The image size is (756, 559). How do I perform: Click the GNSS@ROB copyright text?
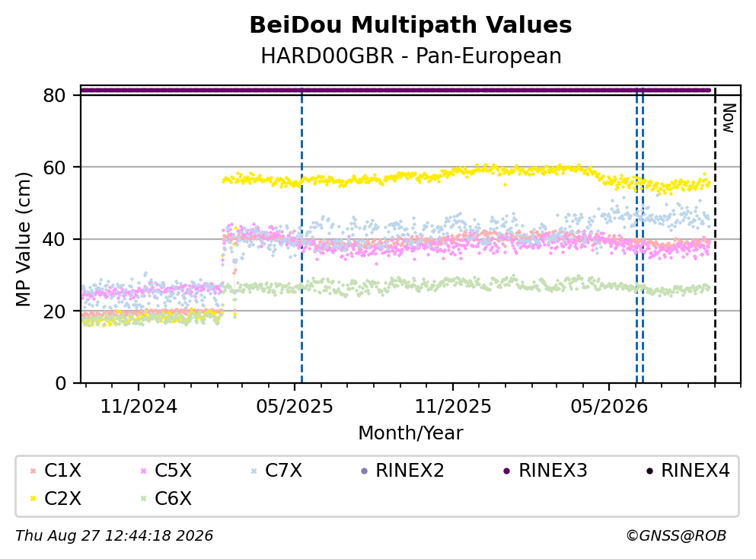(676, 536)
